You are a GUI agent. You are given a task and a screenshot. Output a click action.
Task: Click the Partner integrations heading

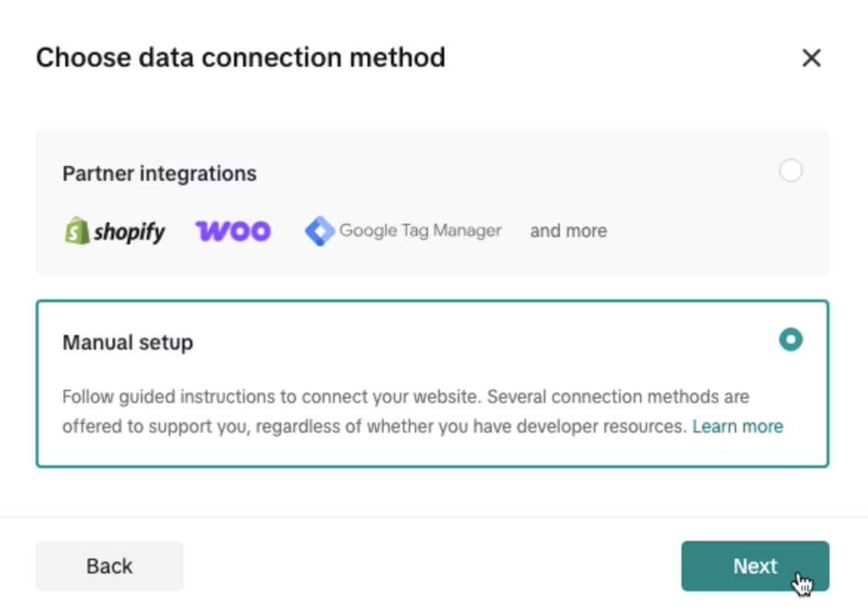coord(159,174)
